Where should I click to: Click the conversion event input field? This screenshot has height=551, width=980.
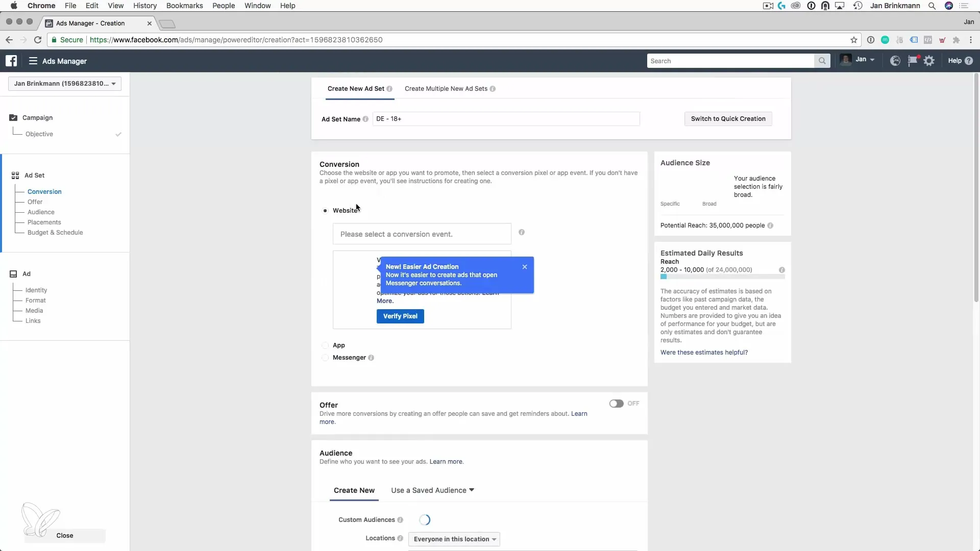pyautogui.click(x=422, y=234)
